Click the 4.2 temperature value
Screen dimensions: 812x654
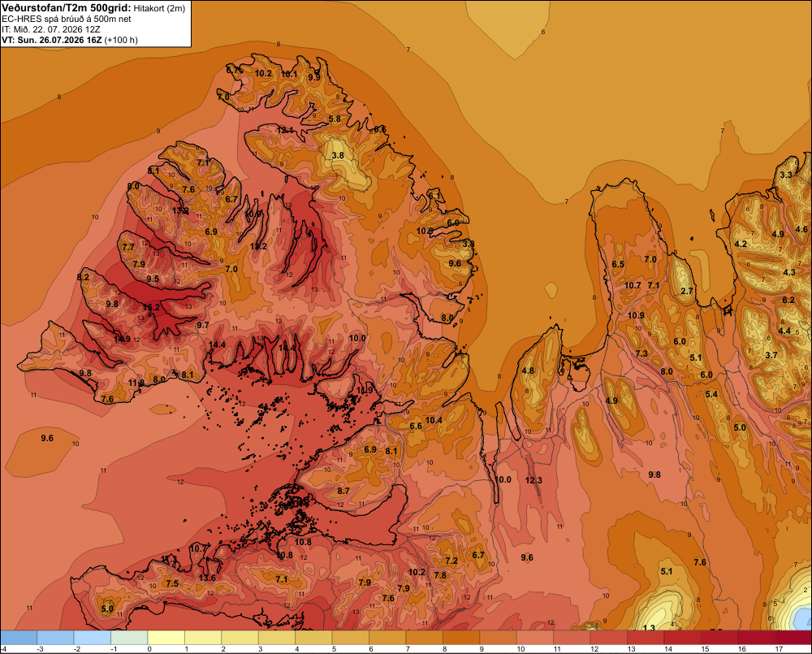[x=741, y=244]
